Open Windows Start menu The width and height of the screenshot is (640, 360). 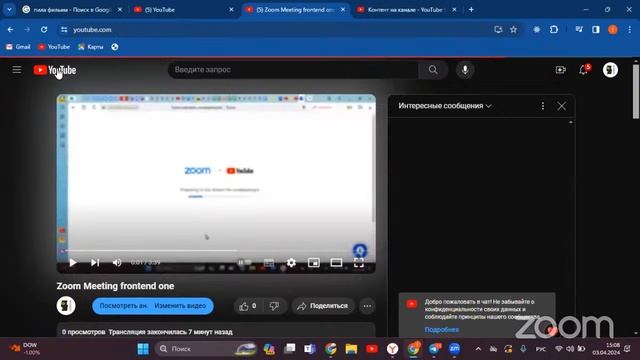[143, 349]
